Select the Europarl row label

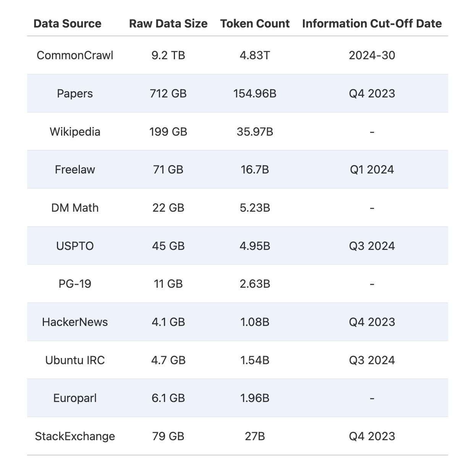click(75, 398)
